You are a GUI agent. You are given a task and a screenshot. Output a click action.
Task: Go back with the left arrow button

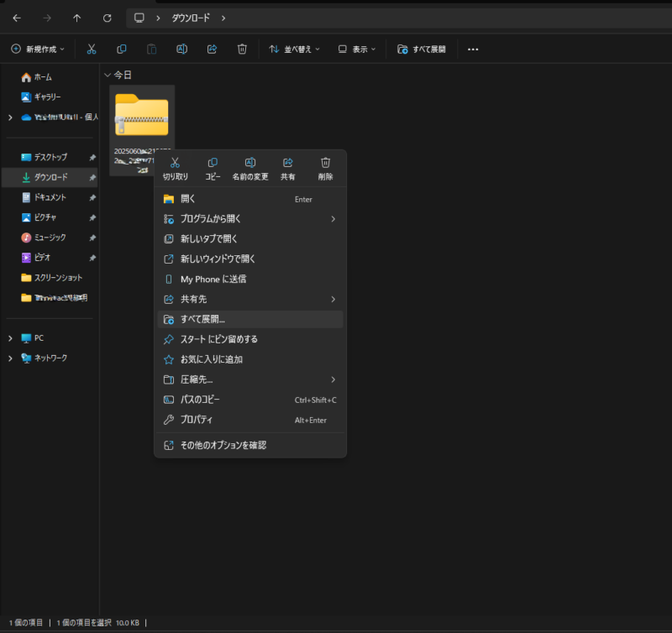coord(17,18)
